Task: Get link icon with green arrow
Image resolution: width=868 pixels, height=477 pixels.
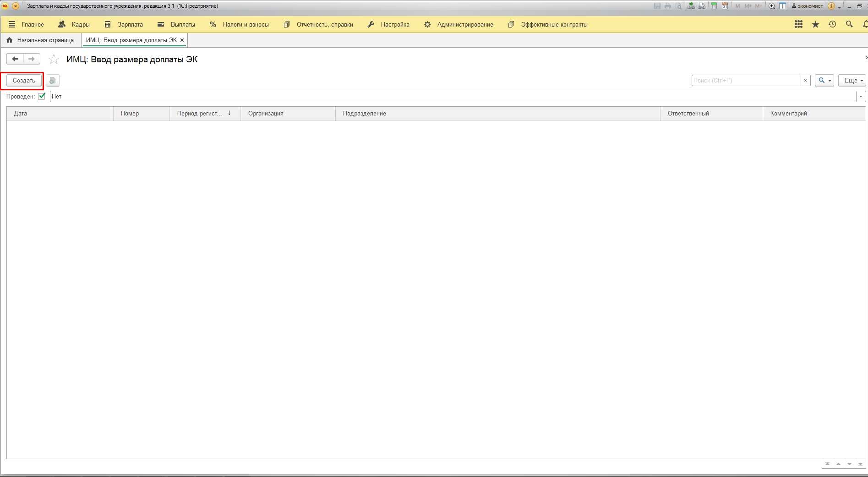Action: [x=691, y=6]
